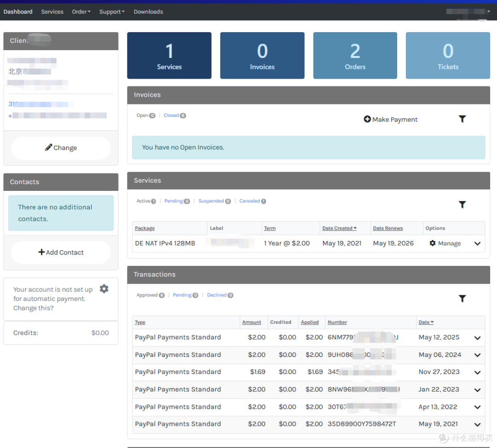
Task: Open the Invoices panel filter icon
Action: 462,119
